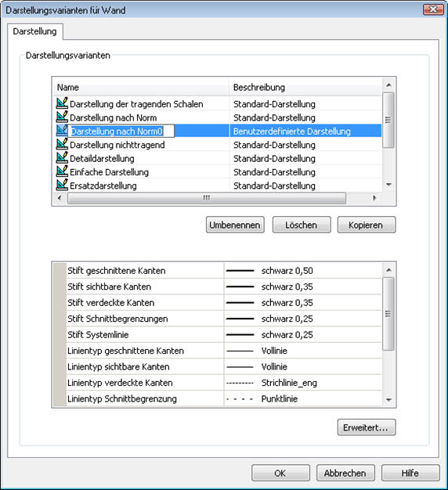Select the Einfache Darstellung icon
448x490 pixels.
pyautogui.click(x=62, y=171)
